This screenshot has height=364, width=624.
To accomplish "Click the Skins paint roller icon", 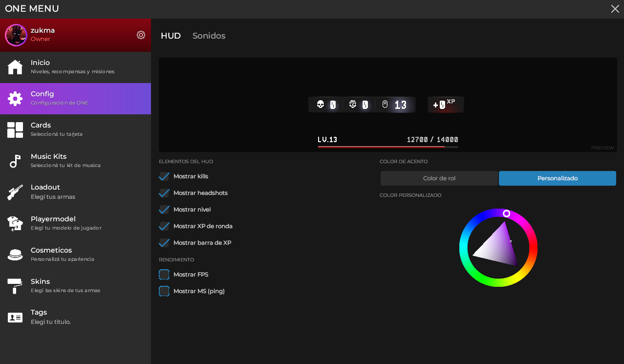I will point(15,286).
